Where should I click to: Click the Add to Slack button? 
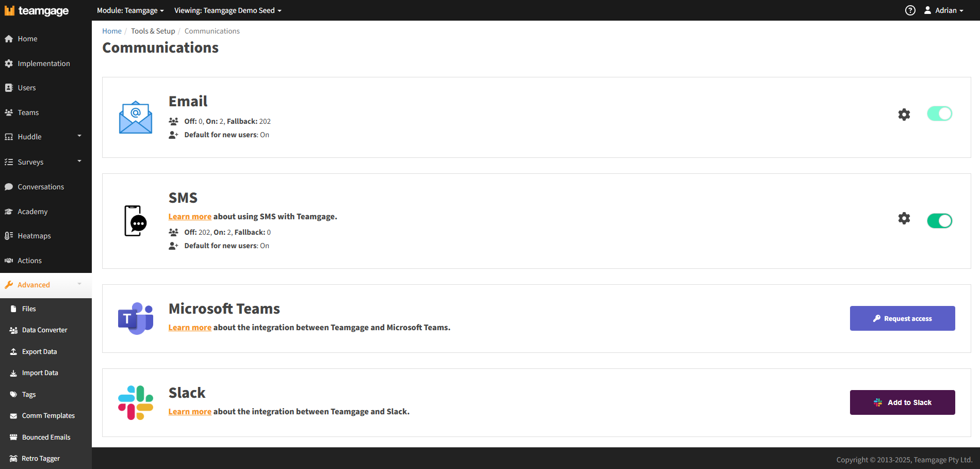[x=902, y=402]
